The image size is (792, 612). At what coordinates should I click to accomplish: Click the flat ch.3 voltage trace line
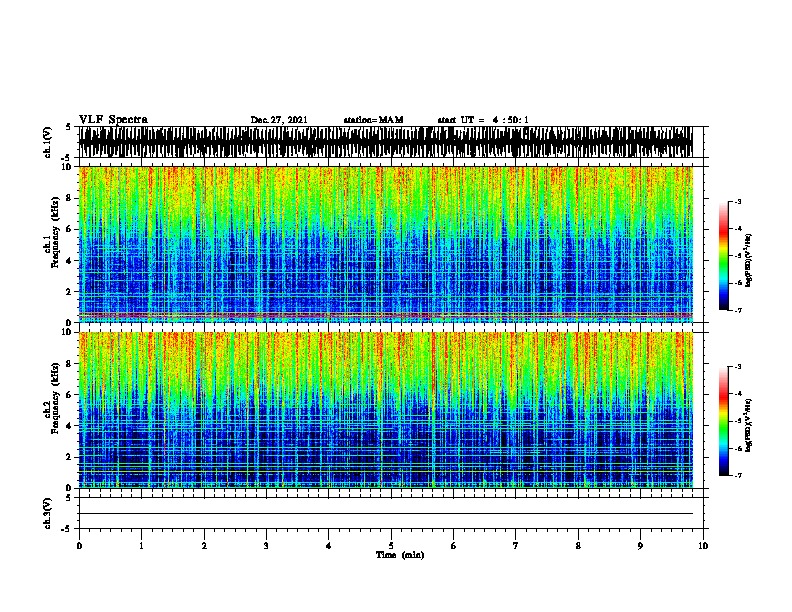[x=386, y=514]
